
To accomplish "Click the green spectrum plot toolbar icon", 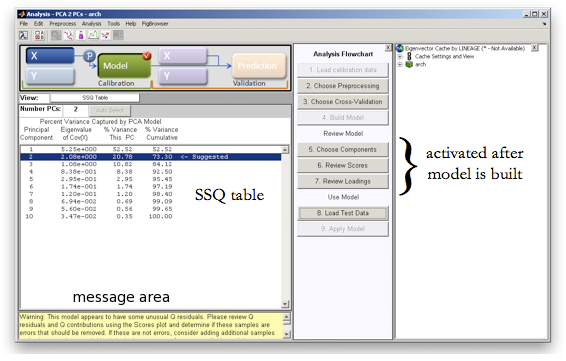I will tap(93, 35).
